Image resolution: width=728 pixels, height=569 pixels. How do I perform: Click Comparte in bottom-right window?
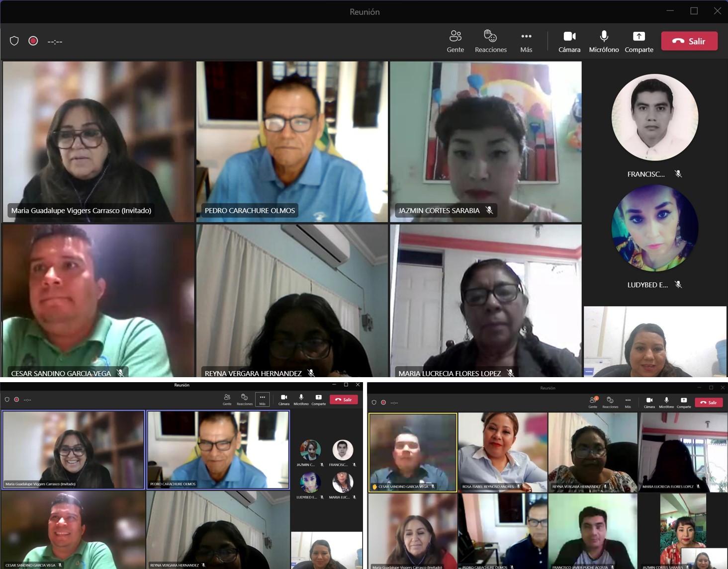(x=684, y=403)
